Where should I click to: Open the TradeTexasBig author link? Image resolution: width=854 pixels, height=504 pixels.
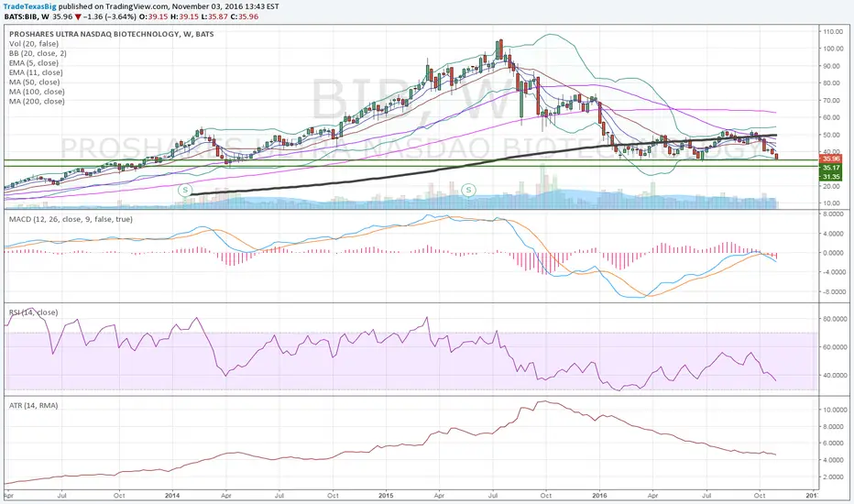[30, 6]
